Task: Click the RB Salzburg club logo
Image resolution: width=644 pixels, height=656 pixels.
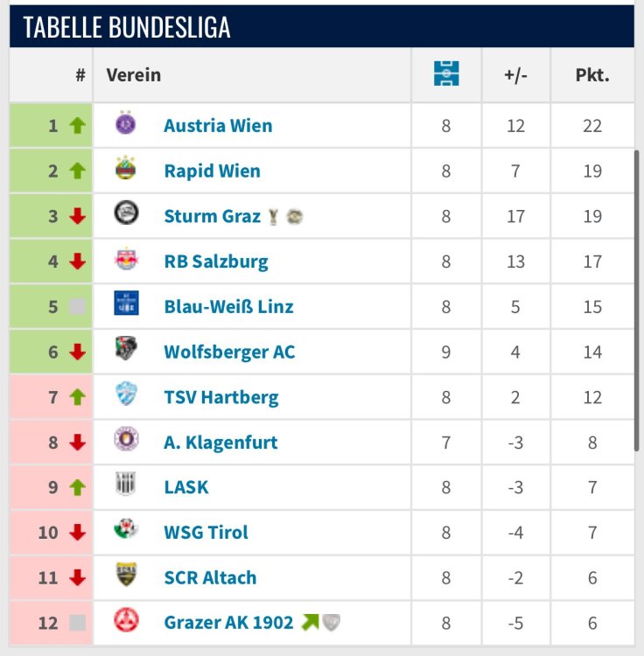Action: coord(126,260)
